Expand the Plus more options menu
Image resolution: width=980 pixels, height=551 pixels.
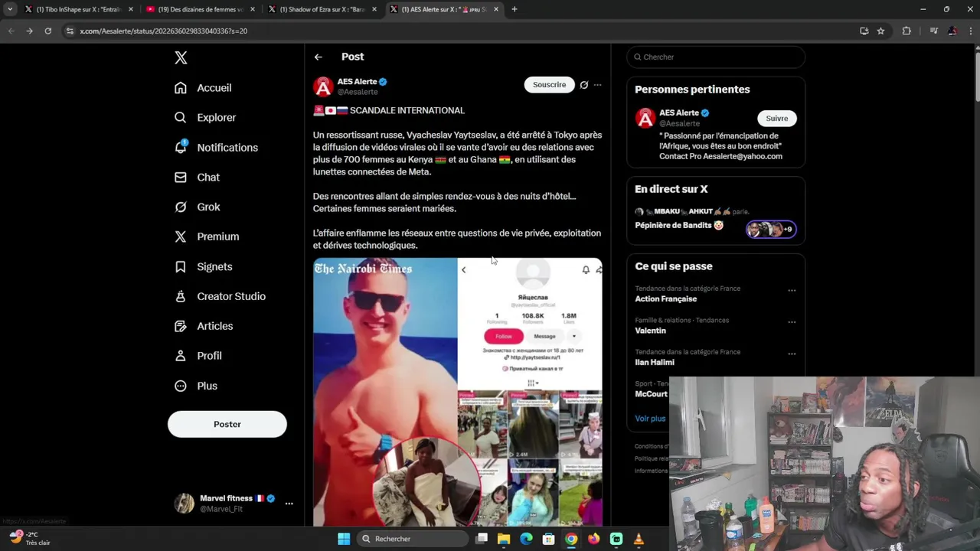click(x=195, y=386)
